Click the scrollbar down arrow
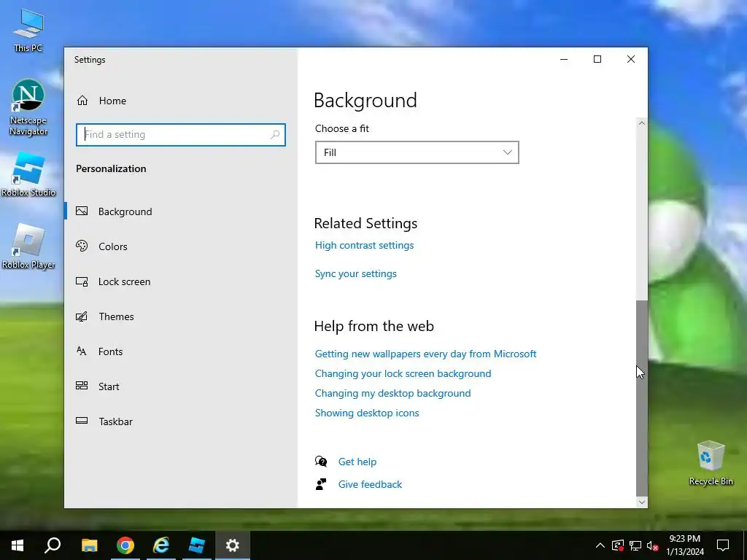The height and width of the screenshot is (560, 747). tap(642, 502)
